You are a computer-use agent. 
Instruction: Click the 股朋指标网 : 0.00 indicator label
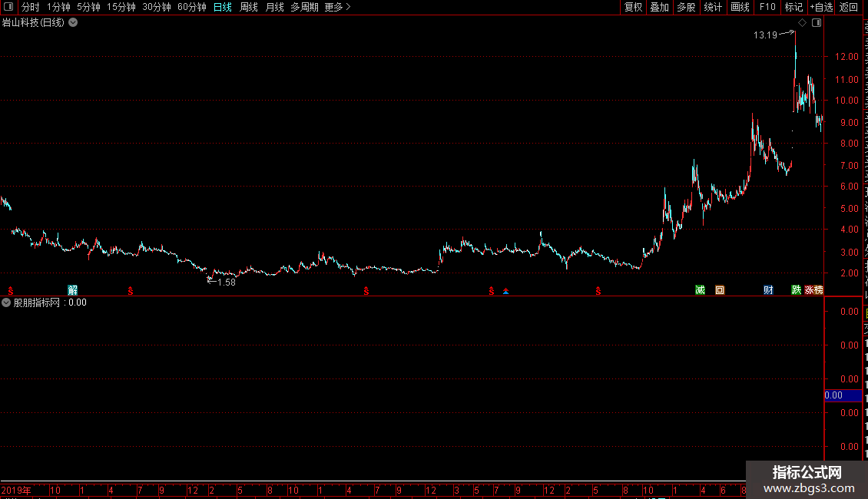[50, 302]
